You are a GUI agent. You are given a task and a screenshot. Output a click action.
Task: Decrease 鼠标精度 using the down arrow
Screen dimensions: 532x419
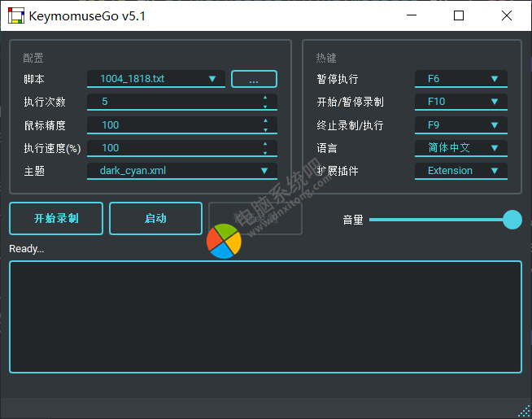click(264, 129)
